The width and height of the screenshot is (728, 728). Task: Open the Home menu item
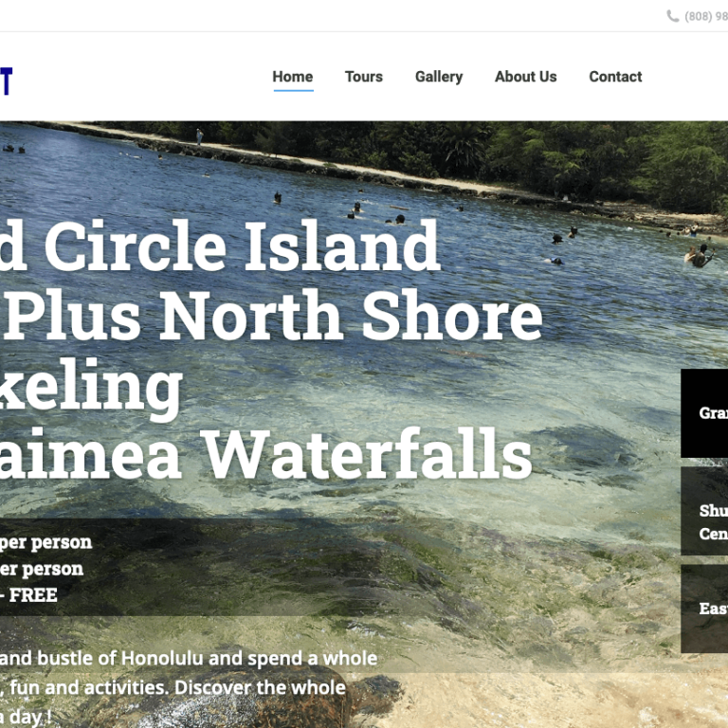tap(293, 77)
